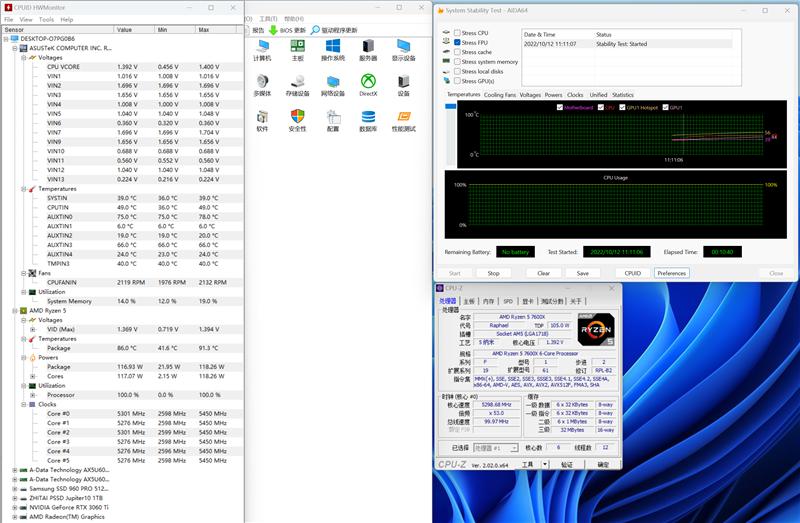Enable the Stress cache checkbox

457,52
